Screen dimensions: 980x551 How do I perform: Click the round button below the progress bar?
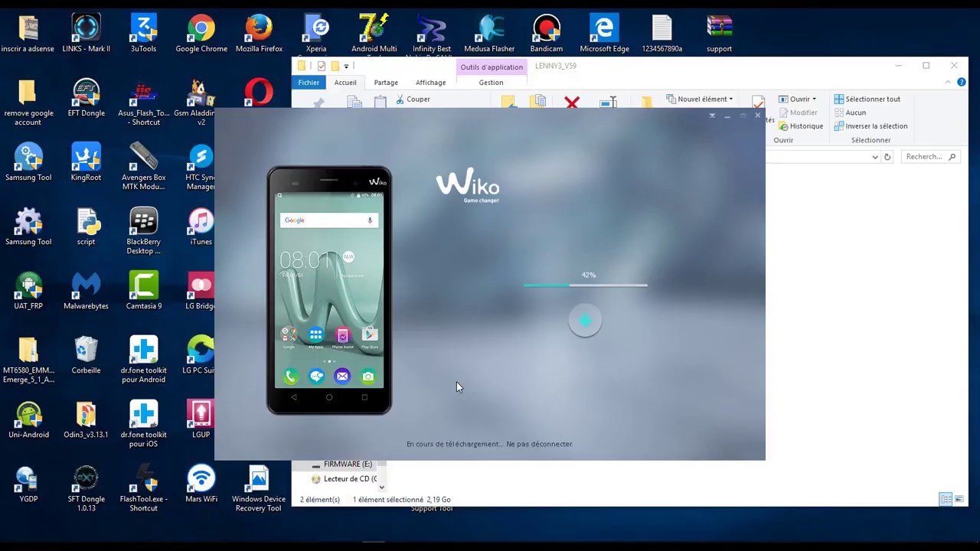tap(585, 321)
